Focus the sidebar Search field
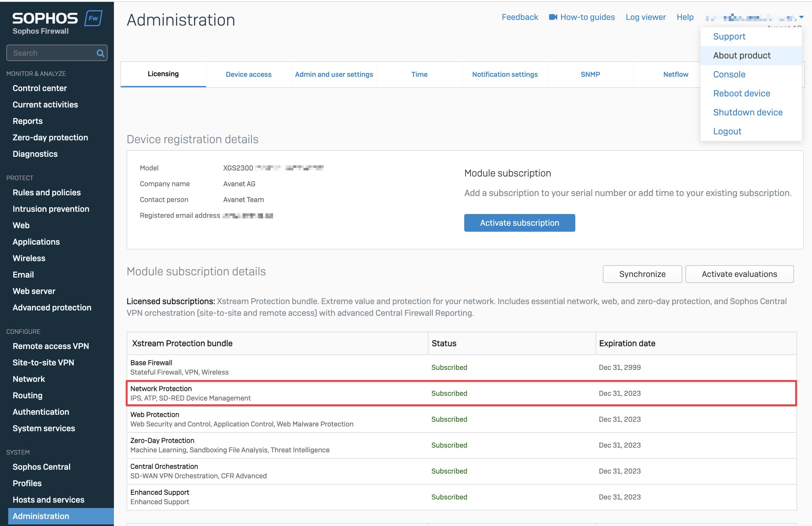This screenshot has width=812, height=526. tap(51, 53)
